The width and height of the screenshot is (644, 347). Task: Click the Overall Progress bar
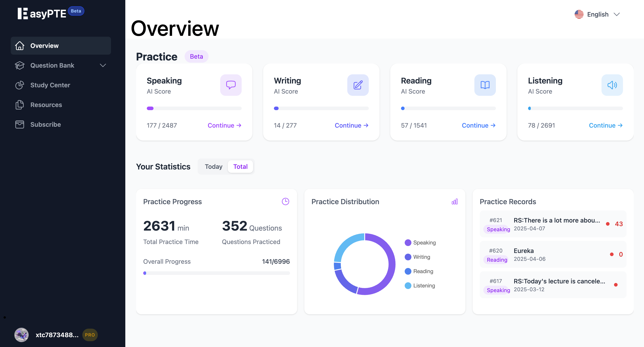click(x=217, y=273)
